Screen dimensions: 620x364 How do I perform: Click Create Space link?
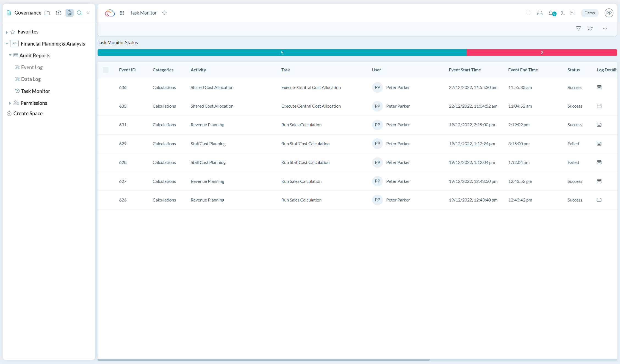(28, 113)
